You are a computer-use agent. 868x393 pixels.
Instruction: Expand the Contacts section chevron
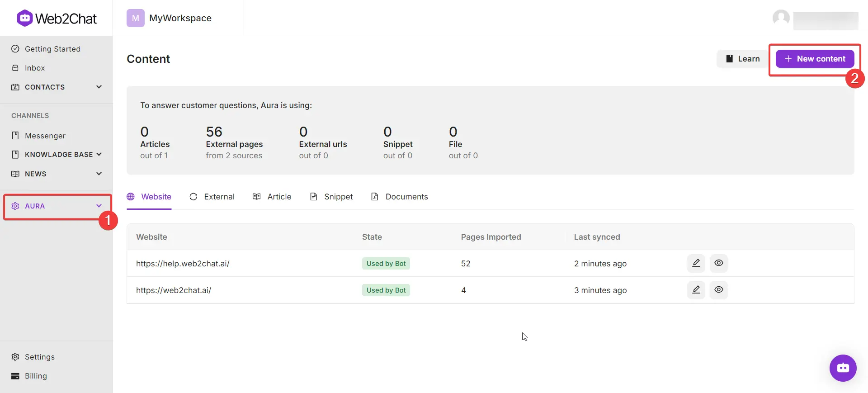(99, 87)
